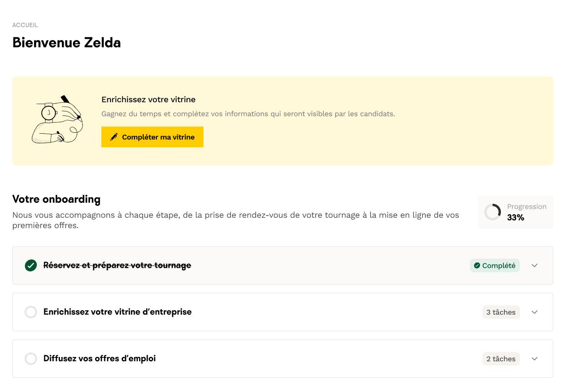This screenshot has height=392, width=564.
Task: Click the Réservez et préparez votre tournage title
Action: point(117,266)
